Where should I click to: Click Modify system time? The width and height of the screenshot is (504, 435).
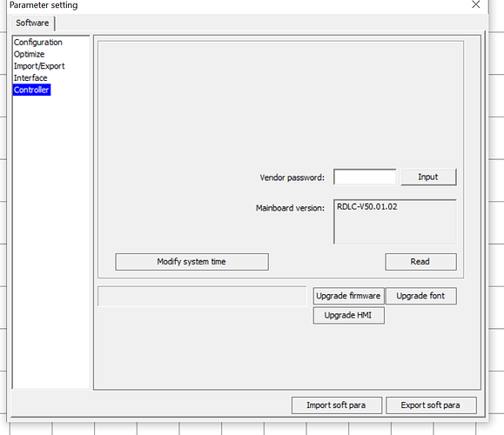pos(192,262)
